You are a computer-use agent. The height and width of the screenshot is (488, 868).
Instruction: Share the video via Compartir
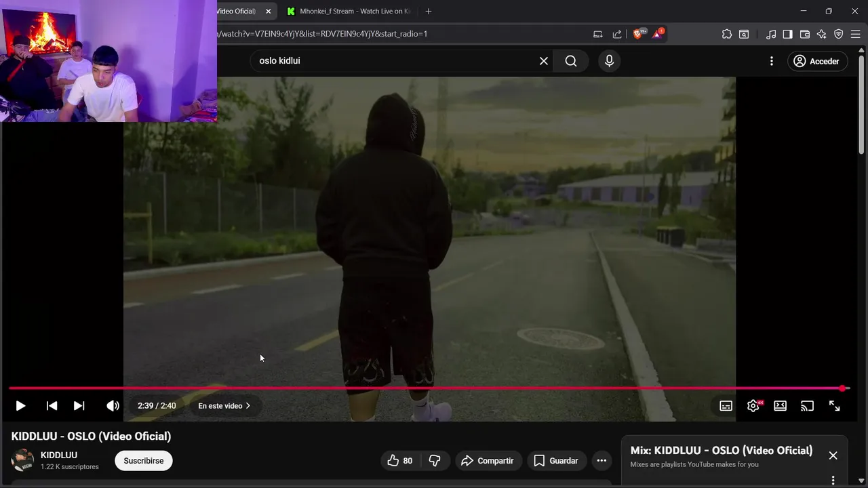(488, 461)
